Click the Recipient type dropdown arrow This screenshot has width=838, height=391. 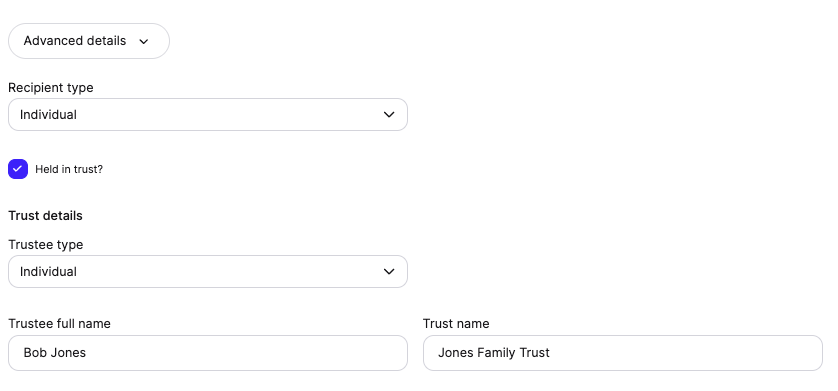click(x=389, y=114)
